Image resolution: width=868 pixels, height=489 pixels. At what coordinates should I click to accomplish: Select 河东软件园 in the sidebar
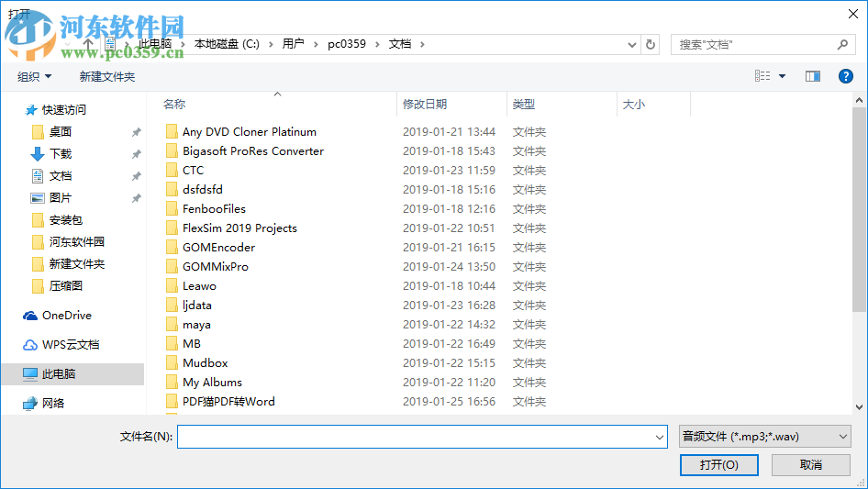point(77,241)
